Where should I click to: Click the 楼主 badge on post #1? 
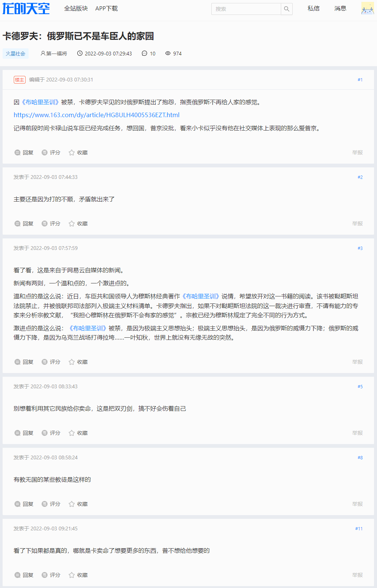coord(20,80)
